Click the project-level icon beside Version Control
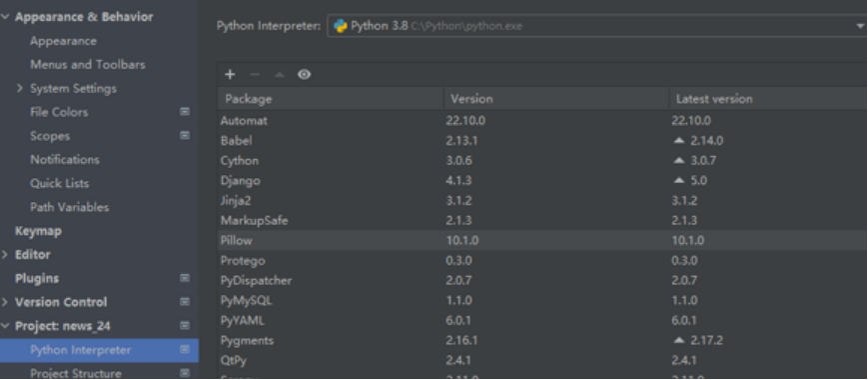The width and height of the screenshot is (868, 380). point(185,302)
